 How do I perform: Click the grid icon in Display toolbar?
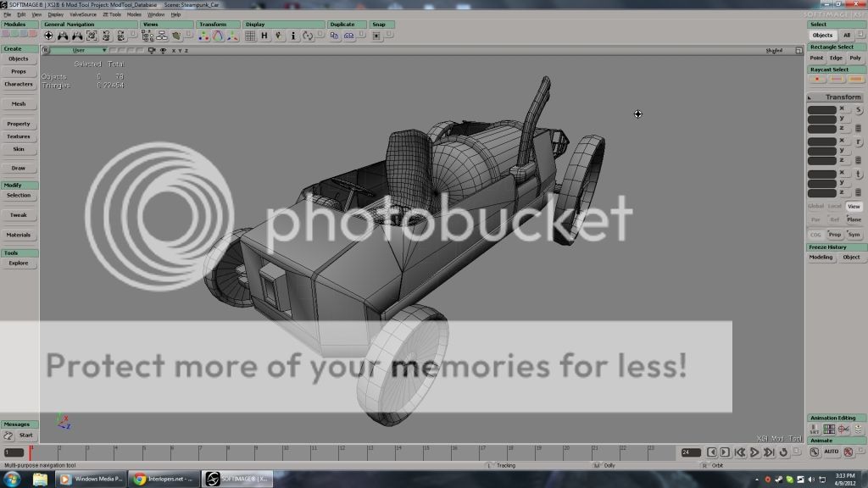tap(250, 36)
